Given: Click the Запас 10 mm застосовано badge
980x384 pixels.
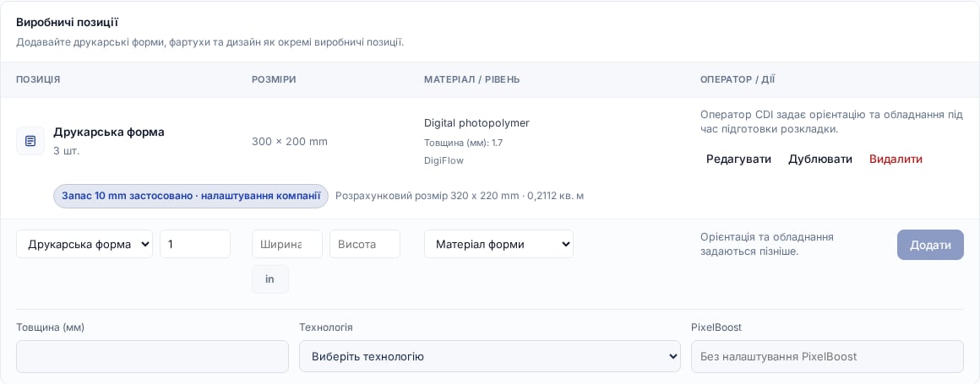Looking at the screenshot, I should (191, 196).
